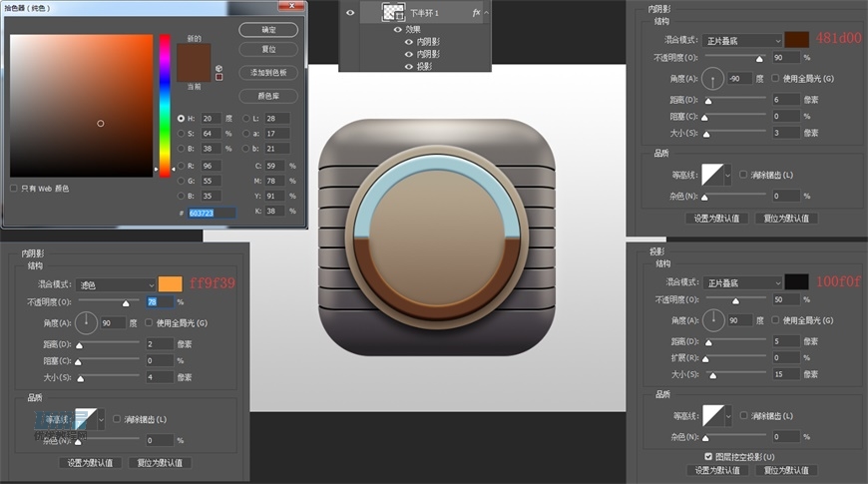Click the orange ff9f39 color swatch
Image resolution: width=868 pixels, height=484 pixels.
click(x=171, y=284)
